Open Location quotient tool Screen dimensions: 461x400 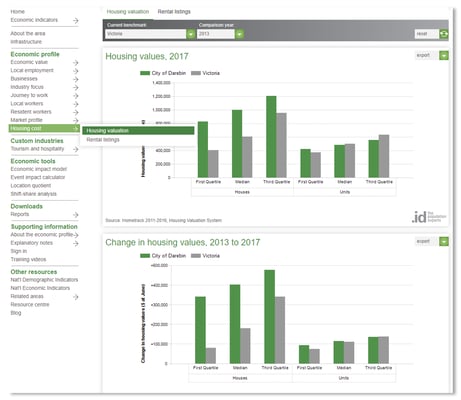coord(31,186)
